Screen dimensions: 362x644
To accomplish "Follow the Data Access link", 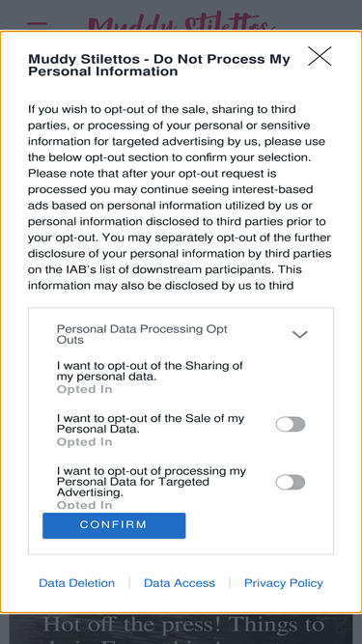I will 180,583.
